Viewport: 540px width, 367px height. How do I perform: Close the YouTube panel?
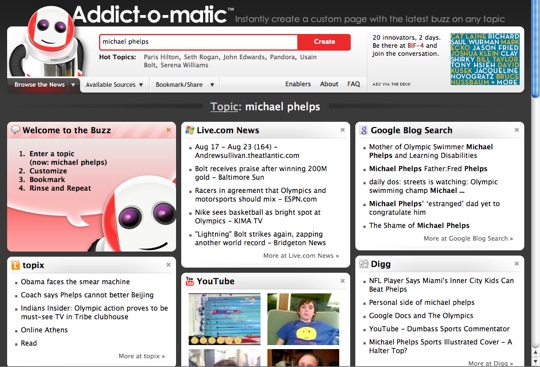[343, 281]
